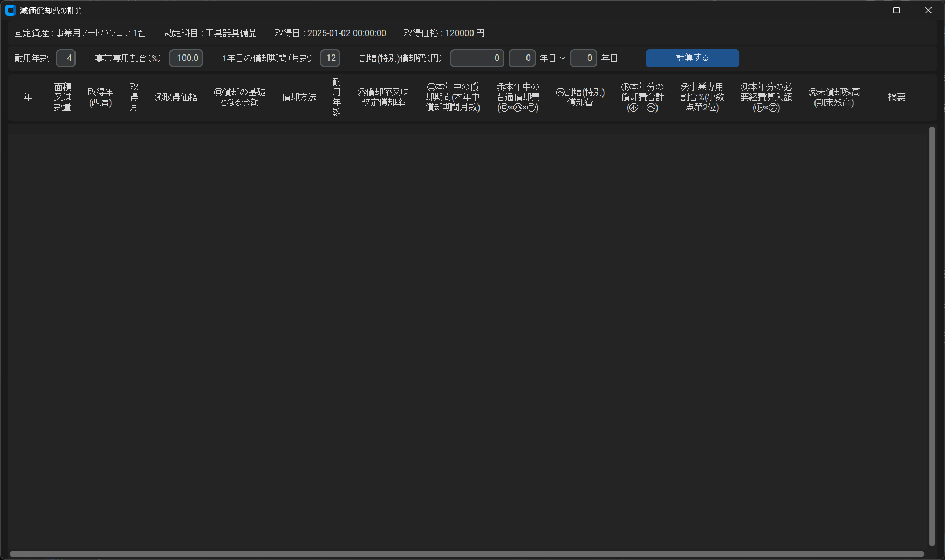Click the 年 column header
The width and height of the screenshot is (945, 560).
pyautogui.click(x=28, y=97)
